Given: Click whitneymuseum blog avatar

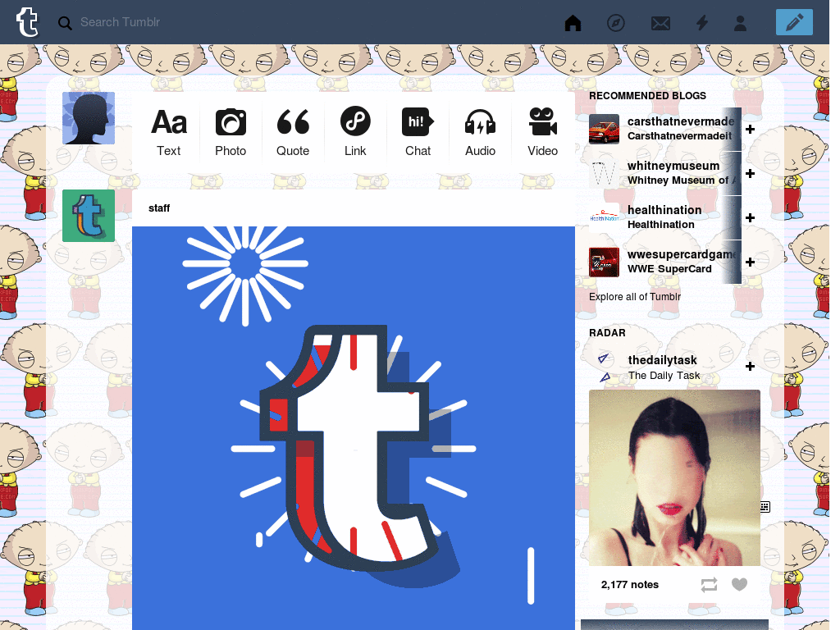Looking at the screenshot, I should click(604, 173).
